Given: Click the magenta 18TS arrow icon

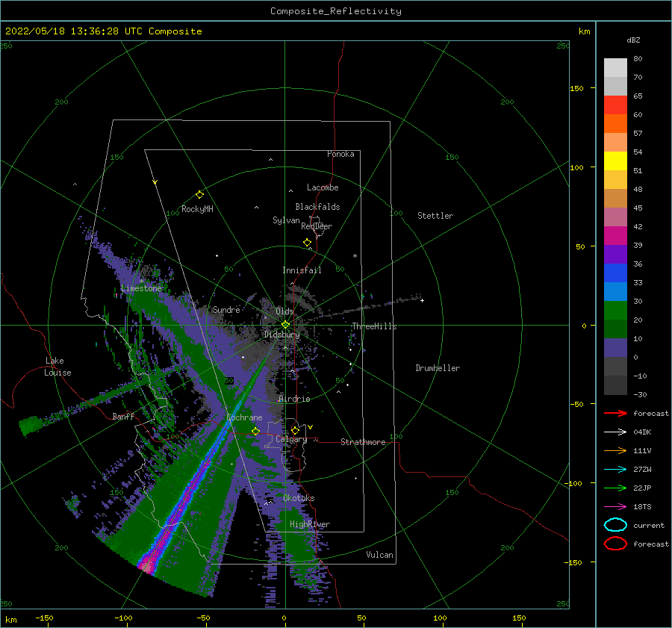Looking at the screenshot, I should click(615, 507).
